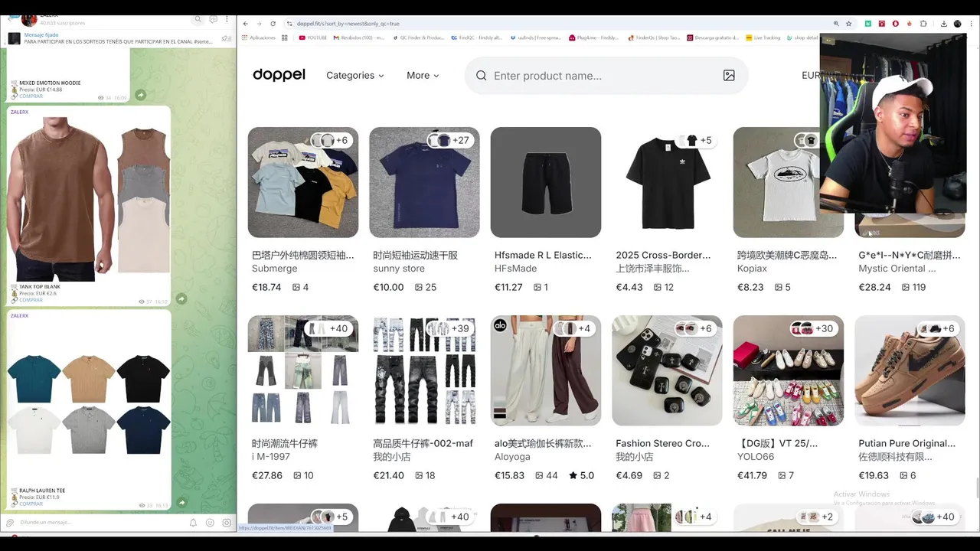Click the magnifier icon in doppel search bar
The width and height of the screenshot is (980, 551).
click(x=481, y=75)
